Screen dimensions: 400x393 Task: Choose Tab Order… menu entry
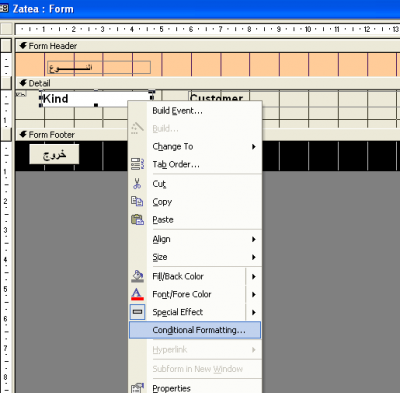tap(195, 164)
